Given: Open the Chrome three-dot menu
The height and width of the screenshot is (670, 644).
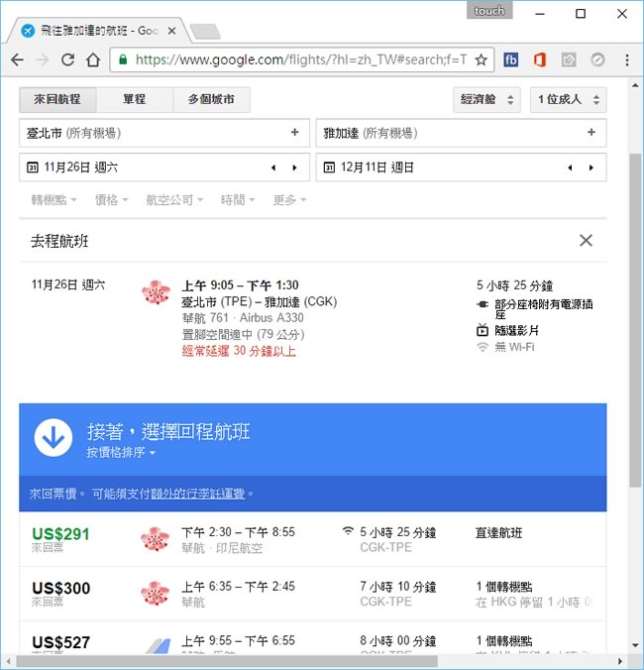Looking at the screenshot, I should tap(627, 59).
